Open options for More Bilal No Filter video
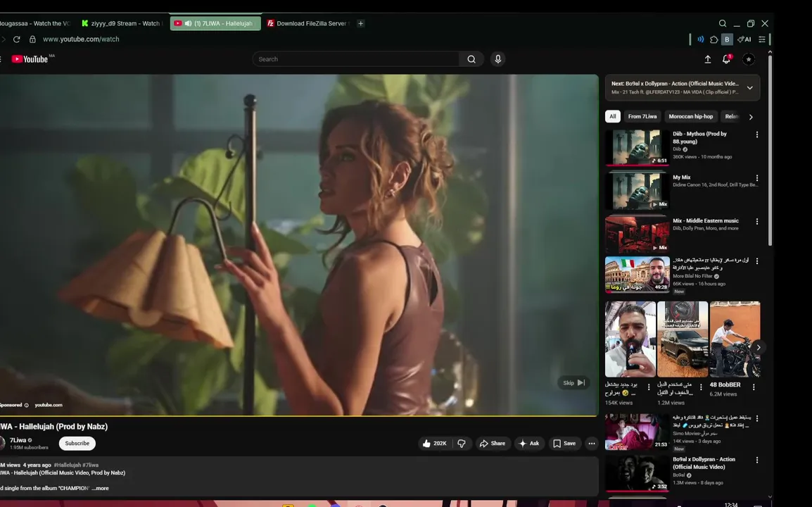 (756, 261)
